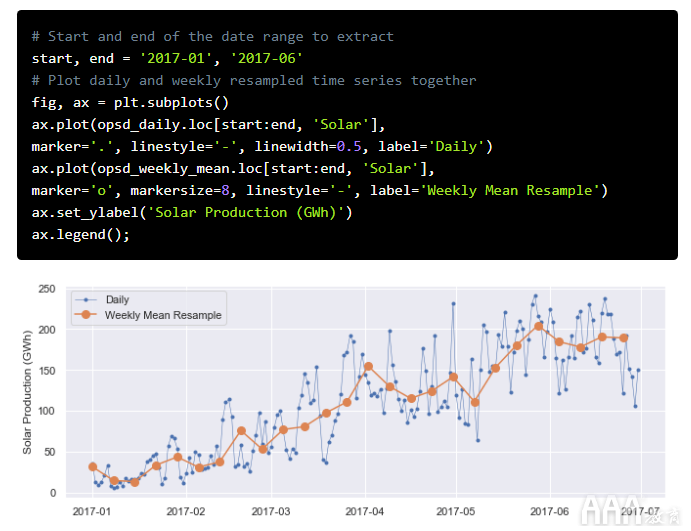Click the line 'fig, ax = plt.subplots()'
691x531 pixels.
[130, 103]
